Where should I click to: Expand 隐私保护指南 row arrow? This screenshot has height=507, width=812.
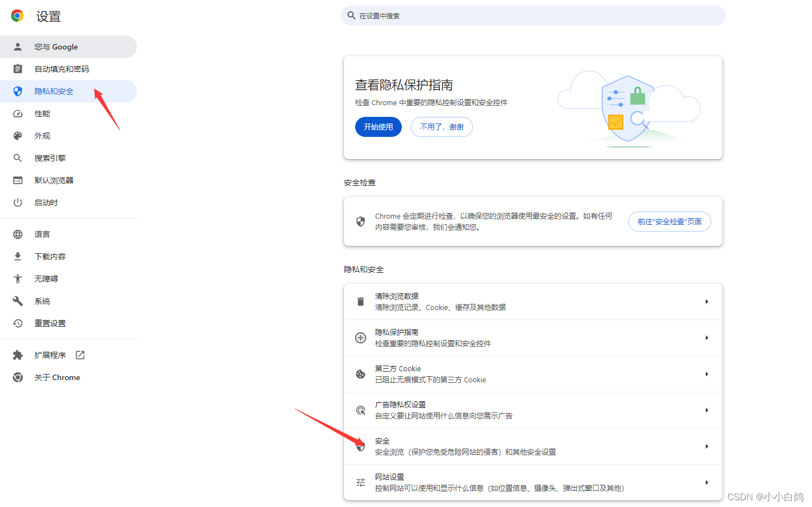tap(707, 338)
